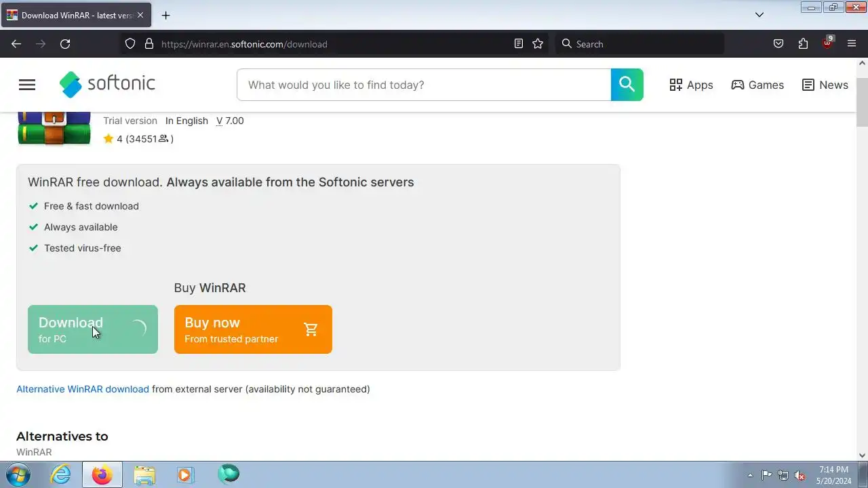The height and width of the screenshot is (488, 868).
Task: Click the Firefox Search box
Action: point(639,44)
